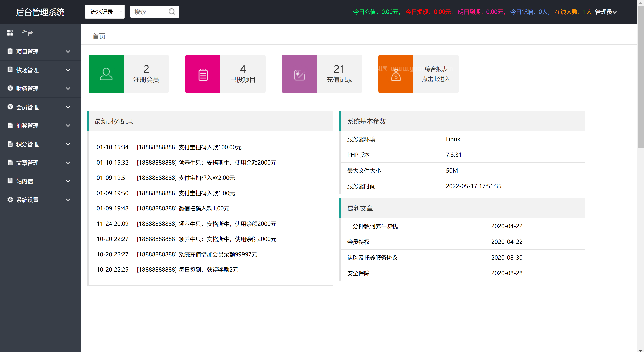This screenshot has width=644, height=352.
Task: Click 点击此进入 to open comprehensive report
Action: point(436,79)
